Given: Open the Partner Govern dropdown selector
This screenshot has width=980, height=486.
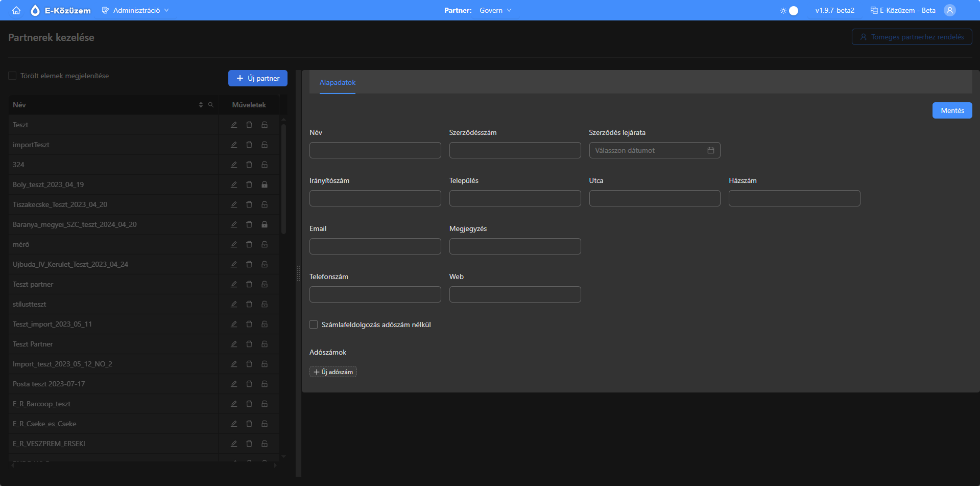Looking at the screenshot, I should (495, 10).
